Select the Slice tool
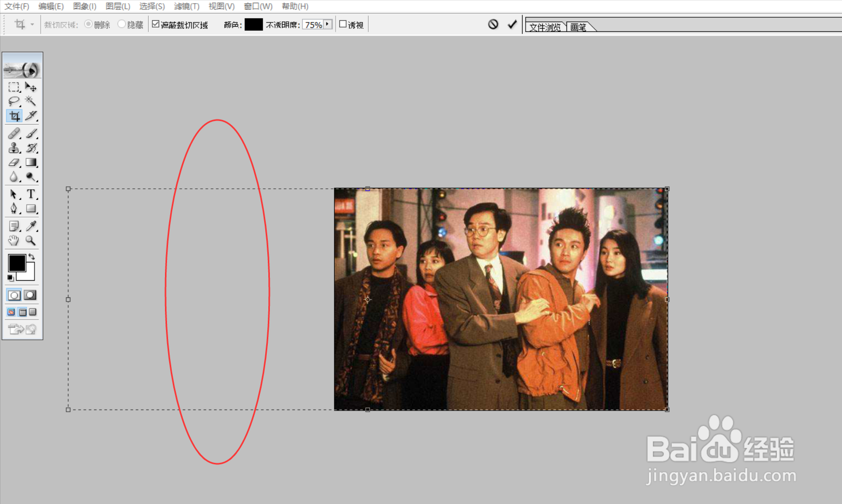 click(x=31, y=116)
